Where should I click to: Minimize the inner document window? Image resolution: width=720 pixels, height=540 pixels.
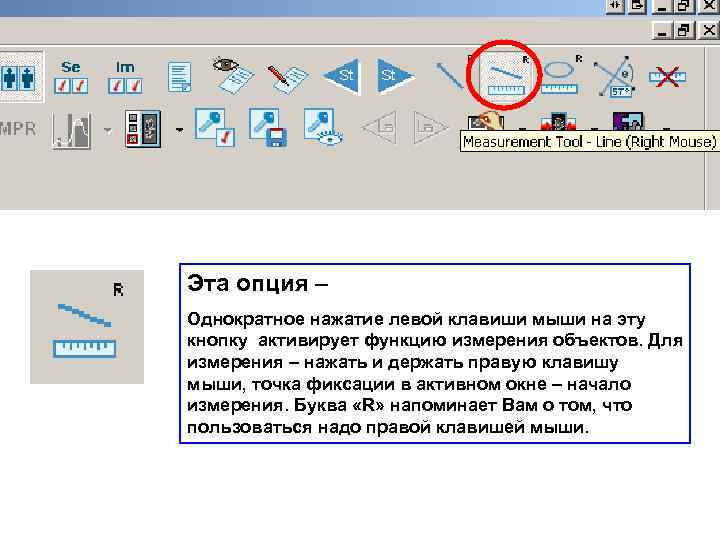(662, 31)
